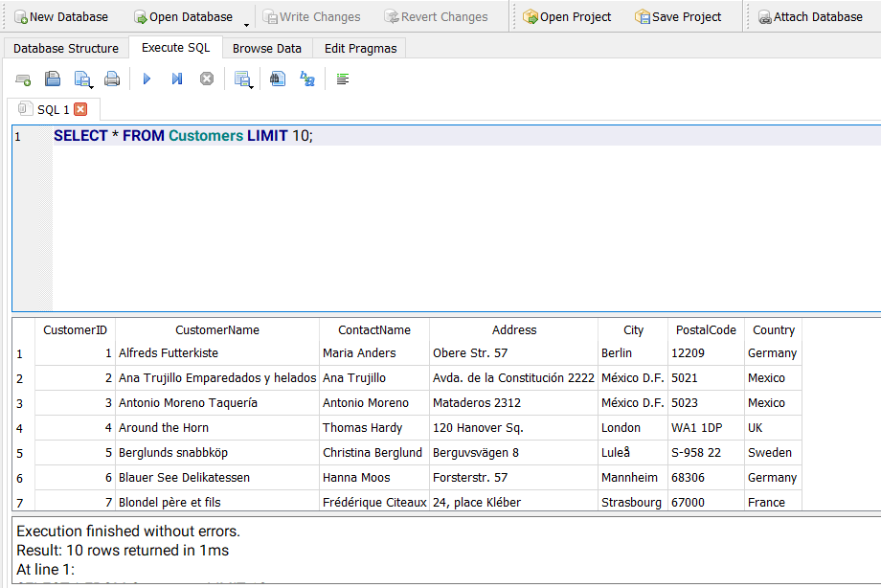Expand the Open Database dropdown arrow
The height and width of the screenshot is (588, 881).
coord(246,25)
